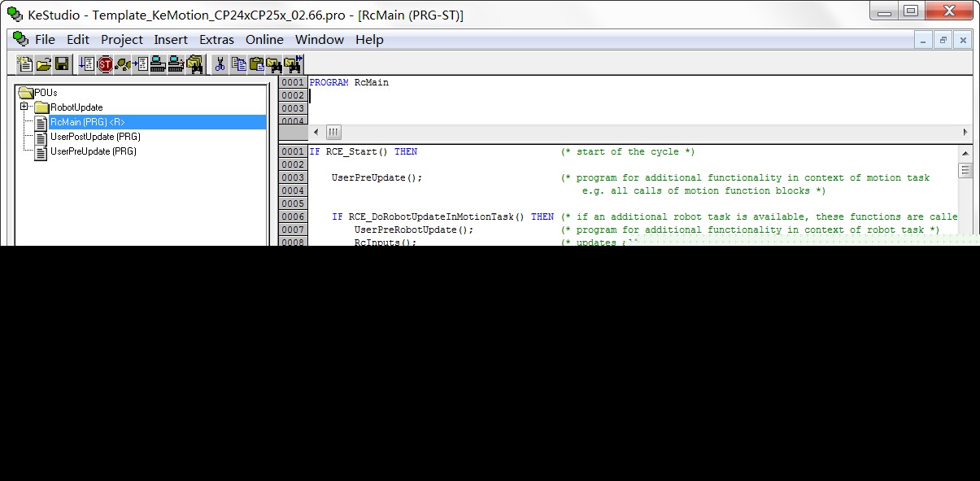Select the POUs root folder
Screen dimensions: 980x481
coord(38,93)
